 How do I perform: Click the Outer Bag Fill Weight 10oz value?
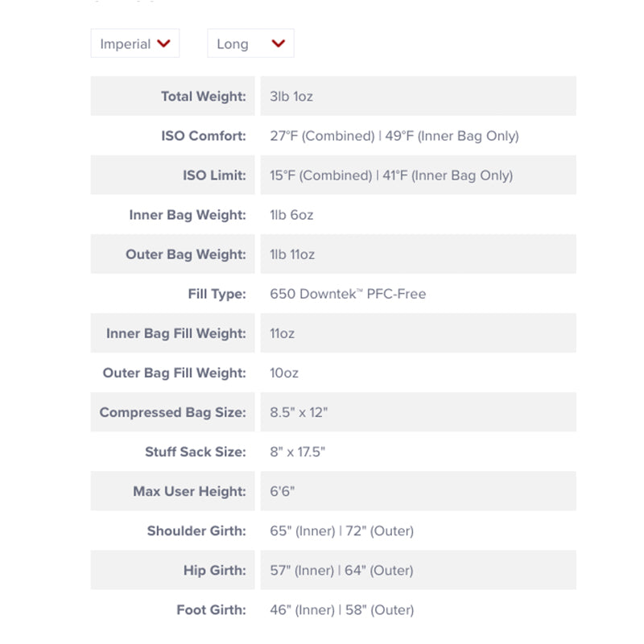(284, 373)
